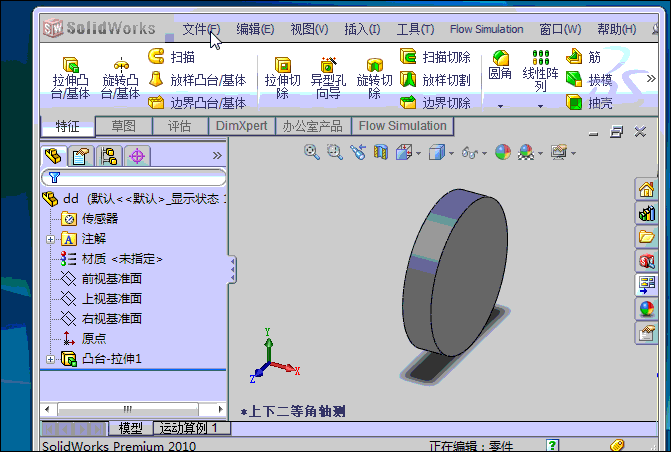Select the Extruded Boss/Base (拉伸凸台/基体) tool
Viewport: 671px width, 452px height.
click(x=70, y=77)
